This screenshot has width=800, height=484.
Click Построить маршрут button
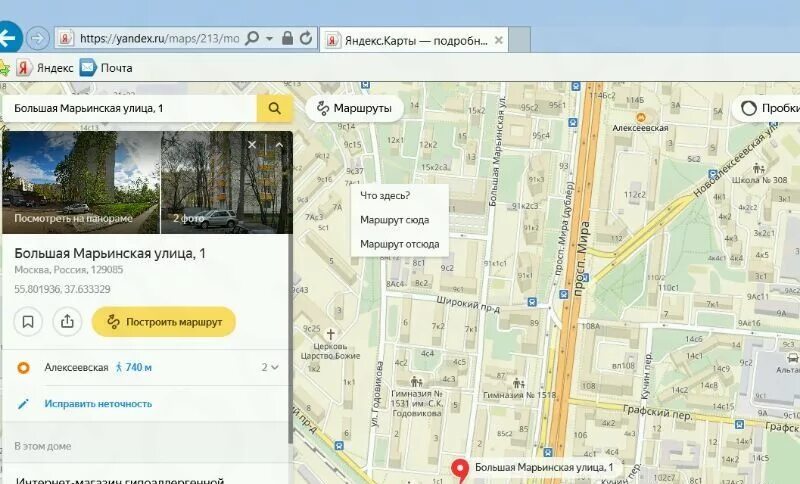pyautogui.click(x=164, y=322)
